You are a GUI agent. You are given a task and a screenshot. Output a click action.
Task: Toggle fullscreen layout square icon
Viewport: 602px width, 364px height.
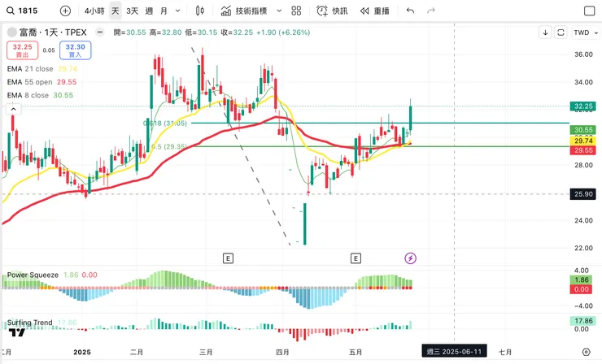[589, 11]
